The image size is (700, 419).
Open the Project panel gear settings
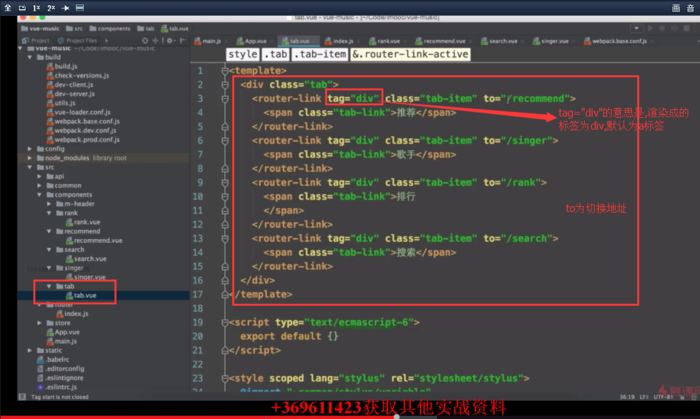(x=170, y=41)
